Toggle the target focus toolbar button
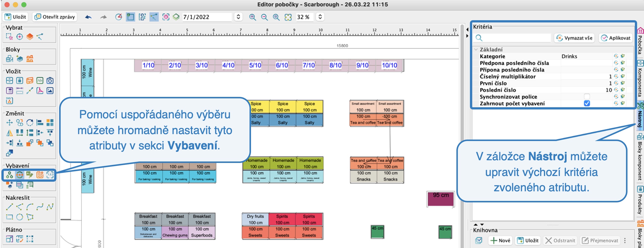This screenshot has height=248, width=644. click(166, 17)
